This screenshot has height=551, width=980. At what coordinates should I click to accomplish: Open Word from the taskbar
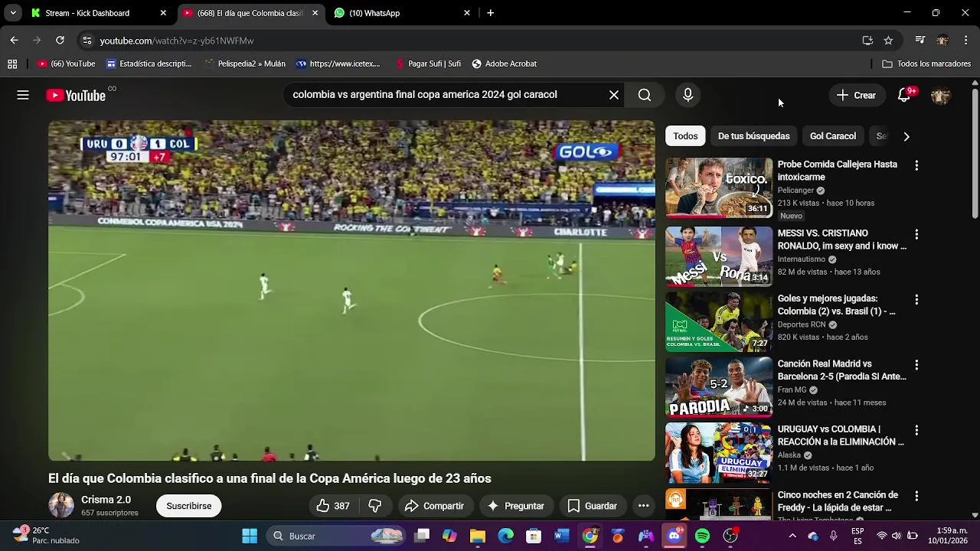[562, 536]
